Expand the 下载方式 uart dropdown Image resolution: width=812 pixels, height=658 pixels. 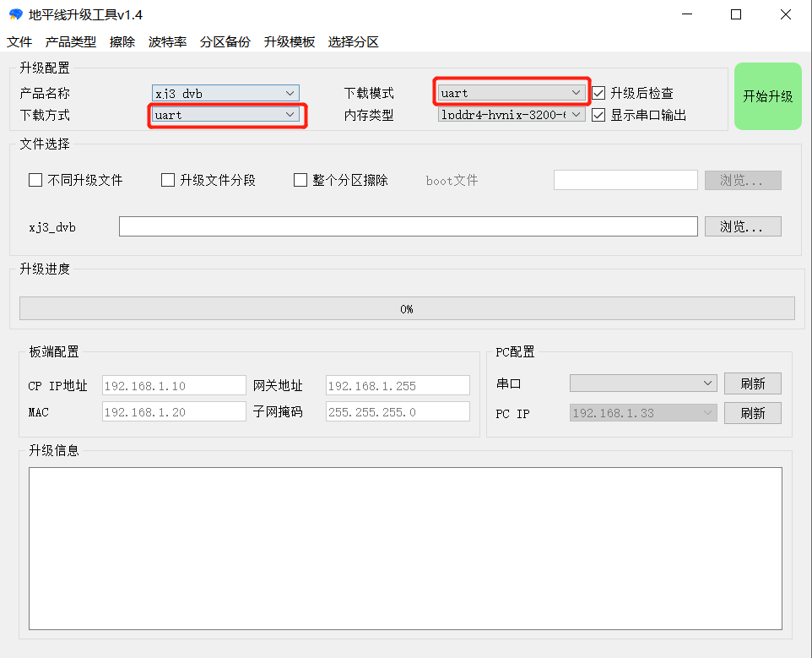(x=225, y=115)
